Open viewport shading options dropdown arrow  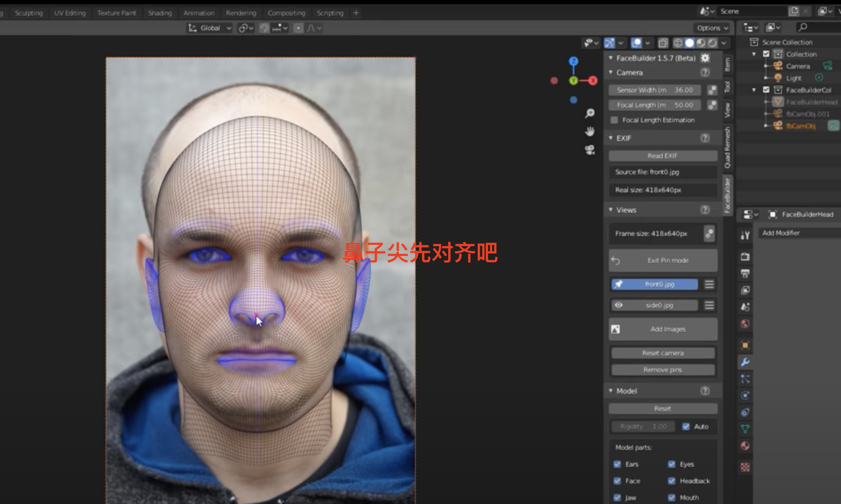coord(724,43)
